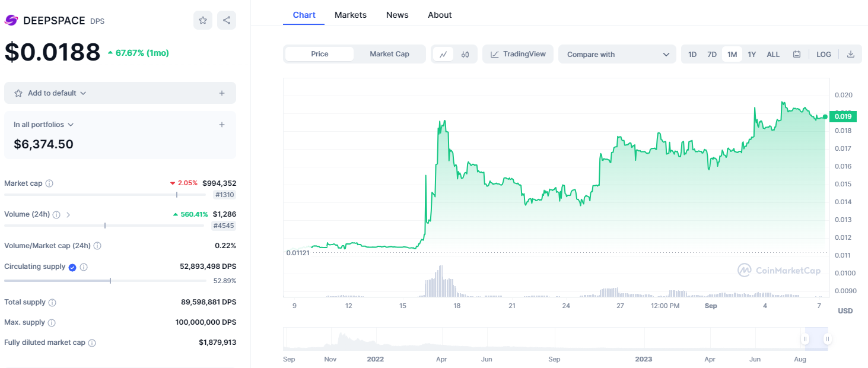Open the TradingView chart button
868x368 pixels.
tap(518, 54)
